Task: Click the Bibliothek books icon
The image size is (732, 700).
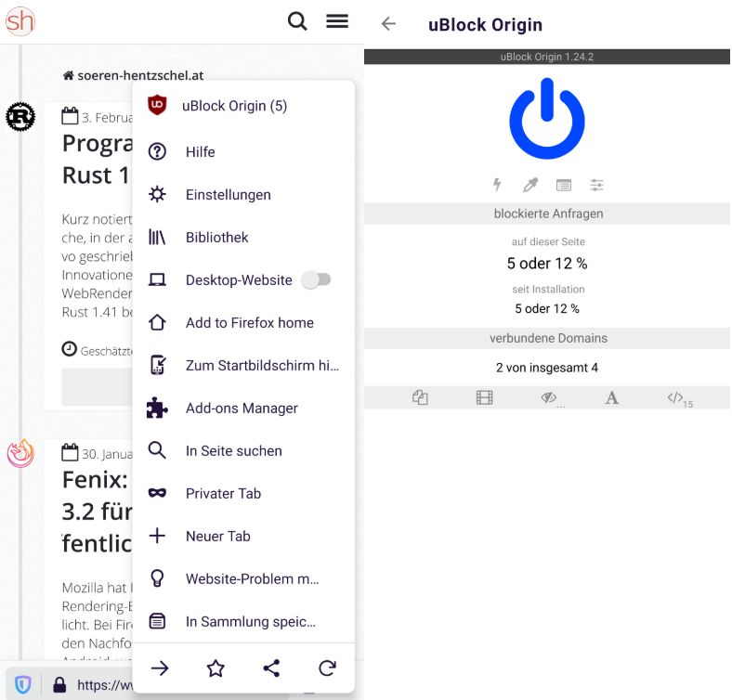Action: [x=157, y=237]
